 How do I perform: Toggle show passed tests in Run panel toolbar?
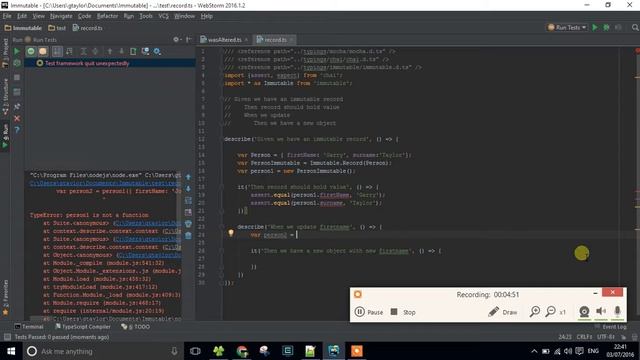[x=31, y=51]
